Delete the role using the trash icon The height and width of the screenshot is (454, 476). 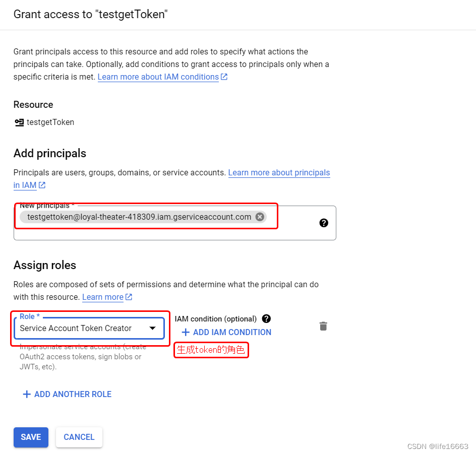tap(323, 327)
